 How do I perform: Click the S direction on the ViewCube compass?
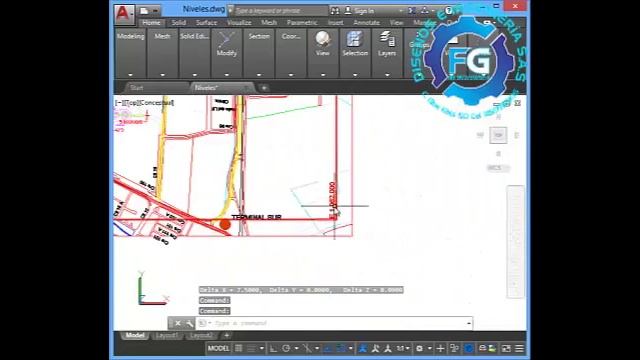point(498,153)
